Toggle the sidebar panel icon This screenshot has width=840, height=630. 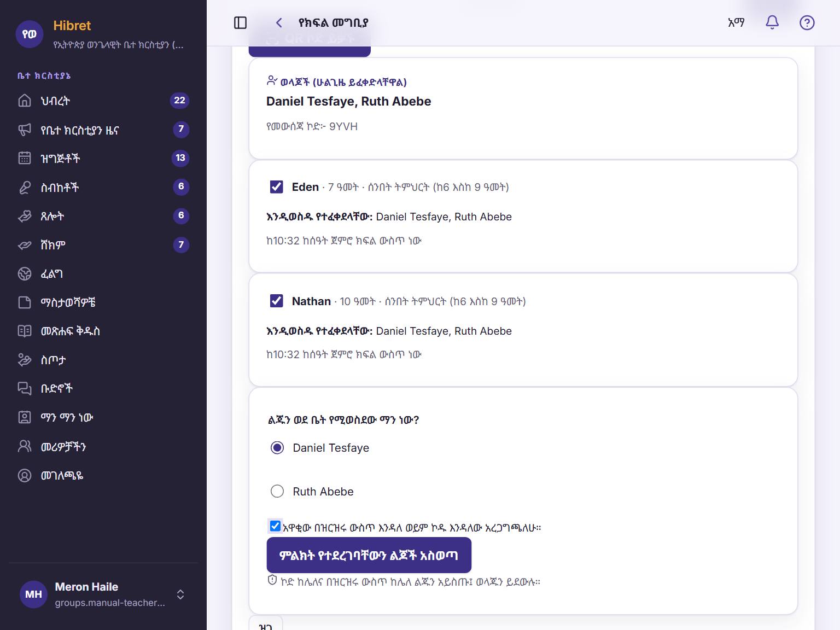click(240, 22)
